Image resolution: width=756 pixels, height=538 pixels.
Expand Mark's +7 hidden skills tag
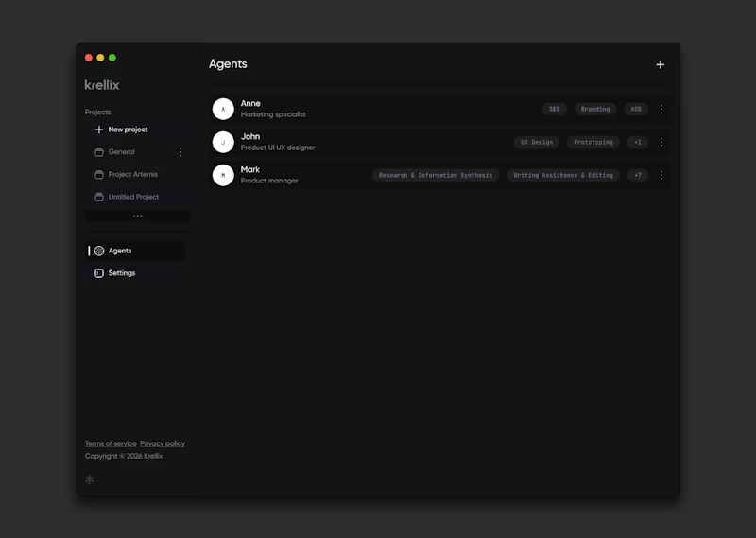[638, 175]
